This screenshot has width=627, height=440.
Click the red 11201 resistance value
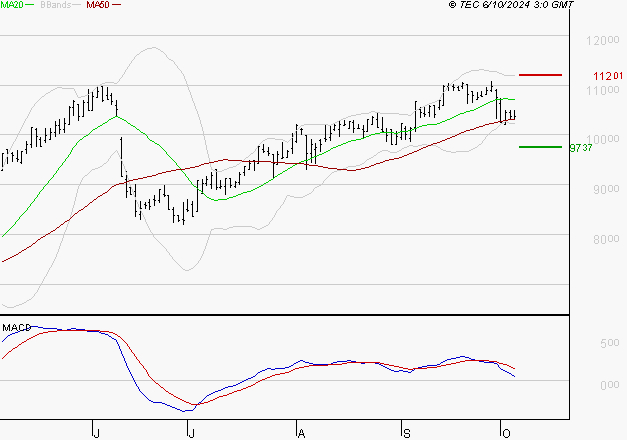pos(608,76)
